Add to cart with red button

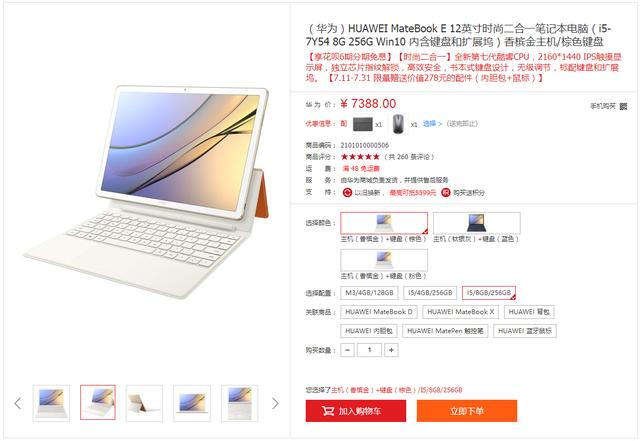pos(356,411)
